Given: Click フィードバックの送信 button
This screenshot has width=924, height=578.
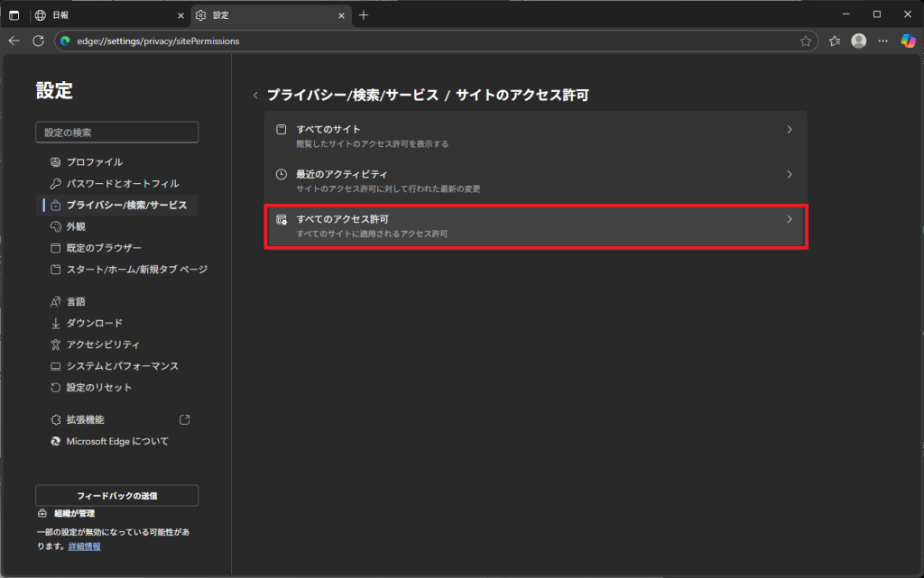Looking at the screenshot, I should [x=116, y=496].
